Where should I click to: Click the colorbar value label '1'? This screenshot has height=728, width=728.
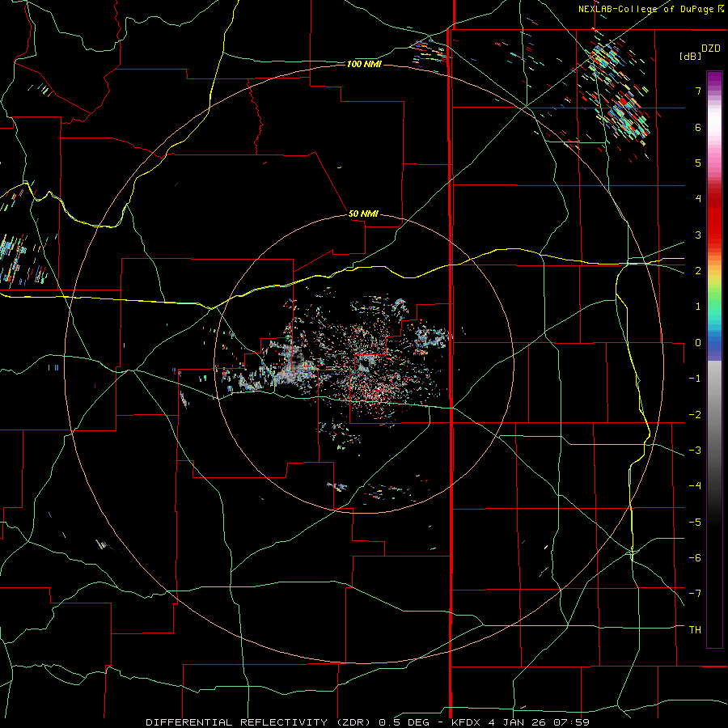point(698,307)
